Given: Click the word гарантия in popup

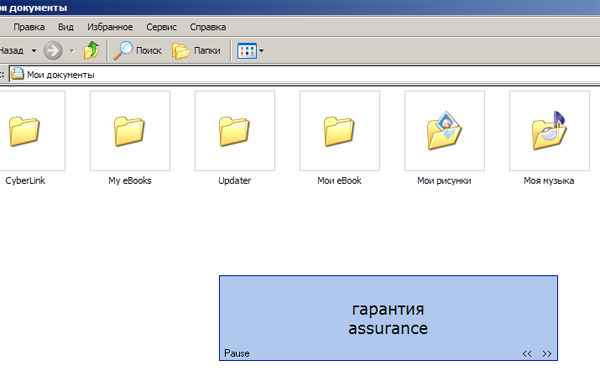Looking at the screenshot, I should [x=388, y=309].
